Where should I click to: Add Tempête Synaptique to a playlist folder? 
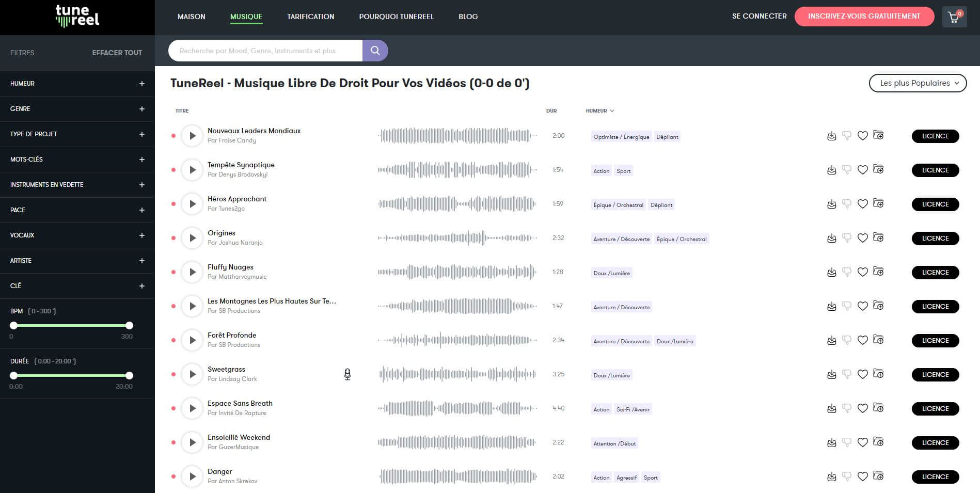coord(878,169)
